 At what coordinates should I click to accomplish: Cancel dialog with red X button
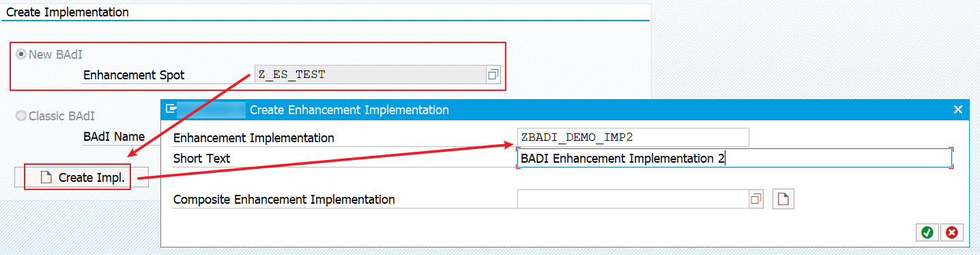(951, 232)
